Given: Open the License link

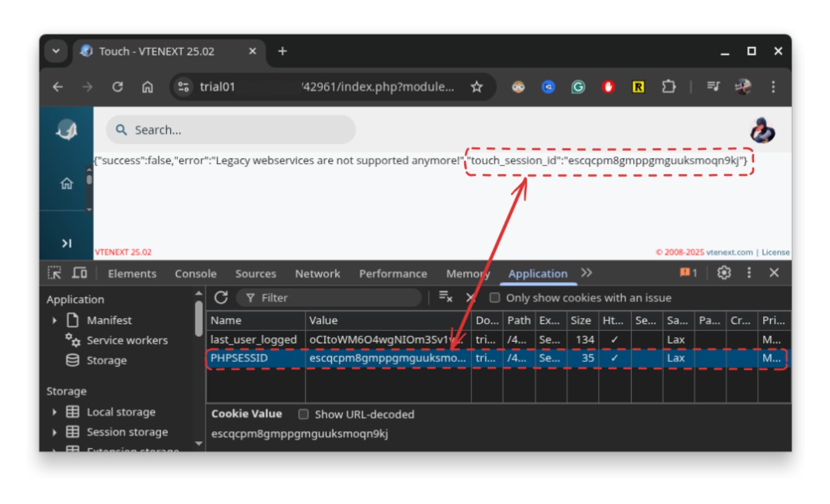Looking at the screenshot, I should (x=775, y=252).
